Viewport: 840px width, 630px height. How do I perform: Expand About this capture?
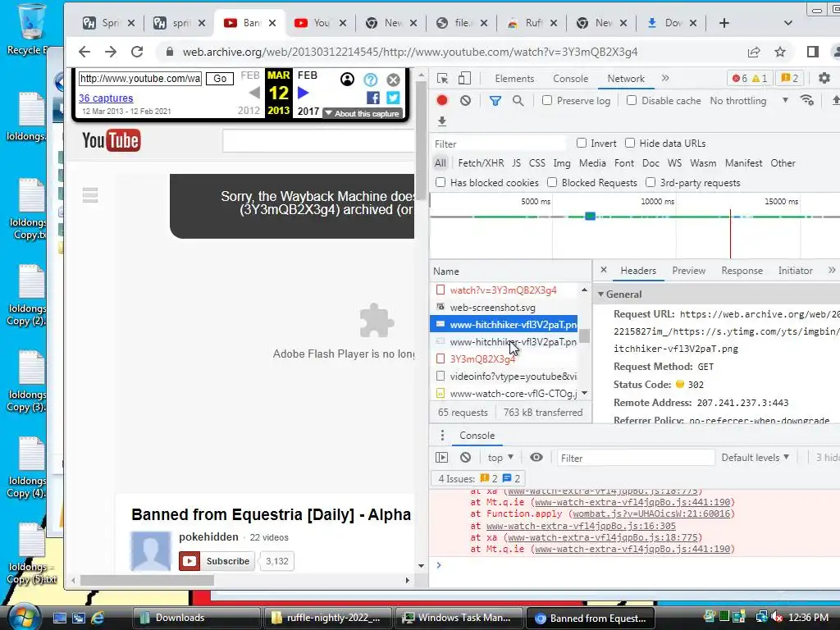pos(363,113)
